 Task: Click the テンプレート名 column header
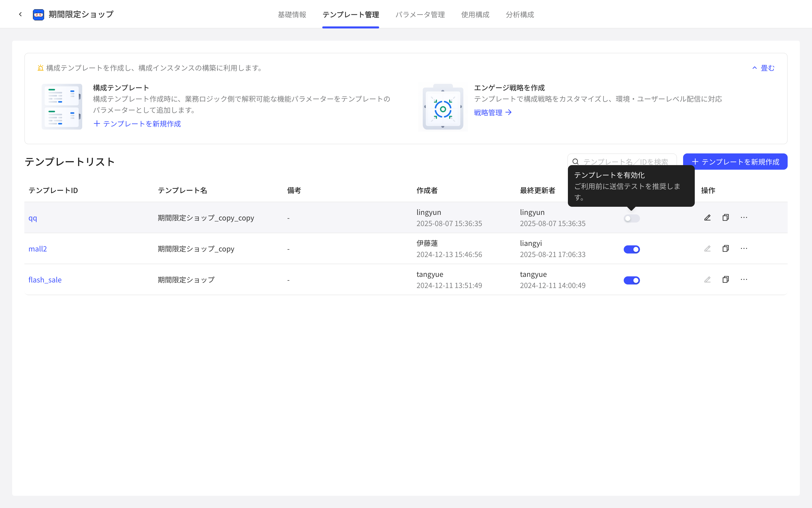pos(182,190)
